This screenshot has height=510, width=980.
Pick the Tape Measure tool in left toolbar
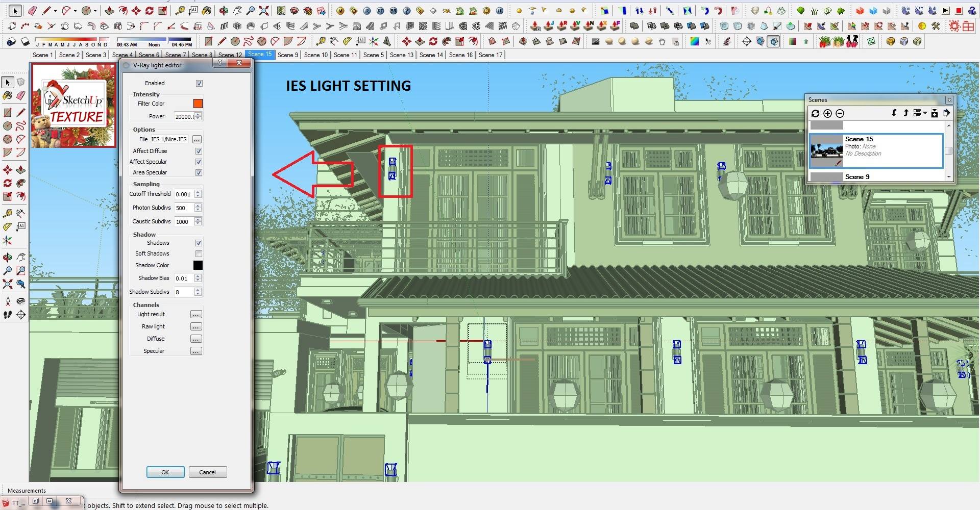(8, 213)
